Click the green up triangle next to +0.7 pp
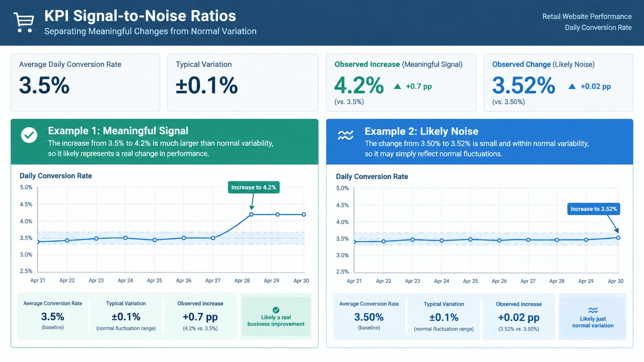The height and width of the screenshot is (362, 644). tap(397, 87)
